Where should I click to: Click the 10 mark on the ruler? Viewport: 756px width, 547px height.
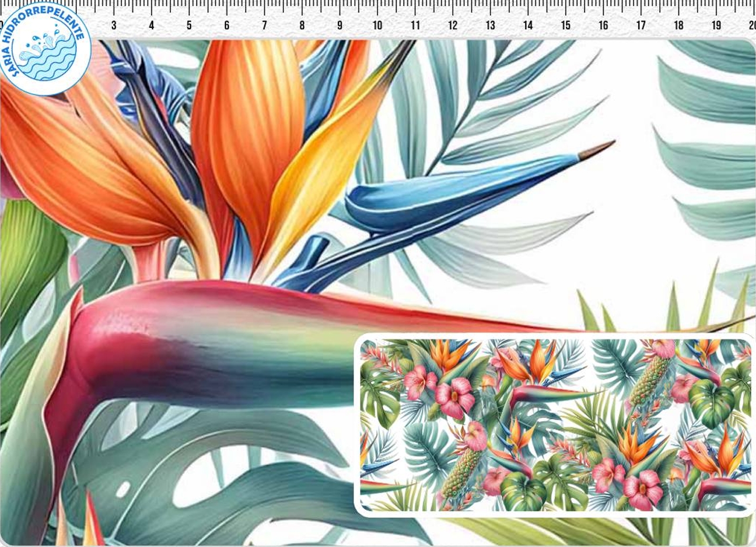(377, 25)
